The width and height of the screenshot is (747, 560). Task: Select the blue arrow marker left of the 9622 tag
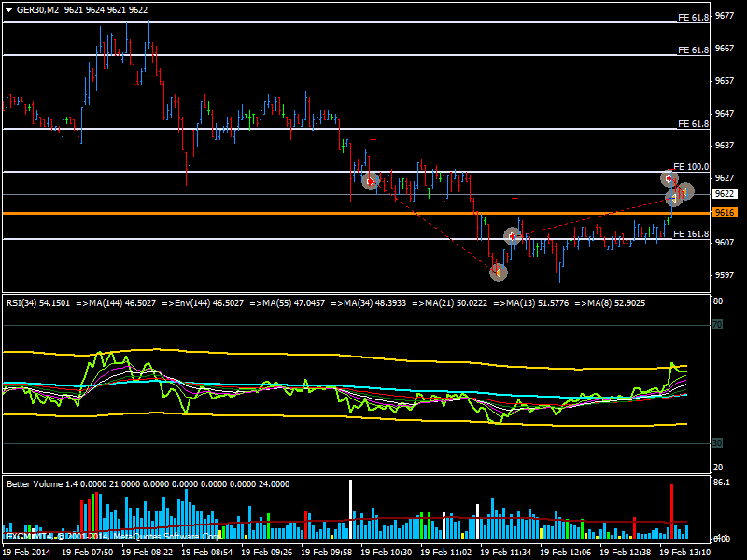(672, 198)
